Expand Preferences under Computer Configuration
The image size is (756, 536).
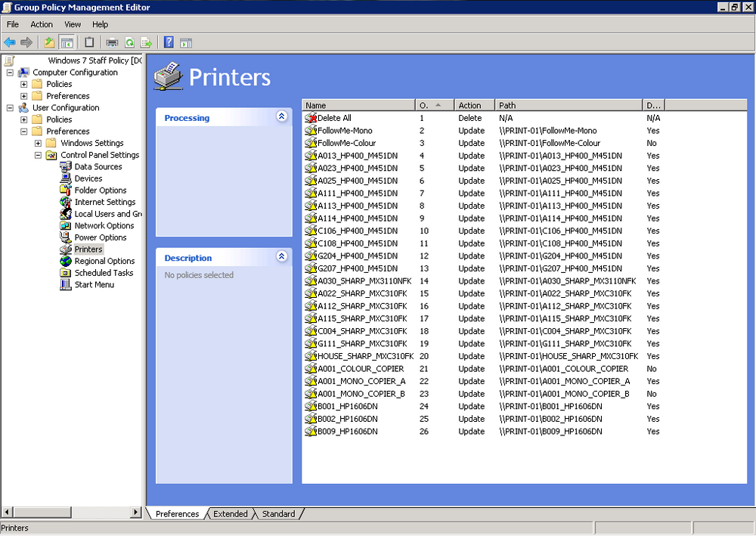pyautogui.click(x=23, y=96)
